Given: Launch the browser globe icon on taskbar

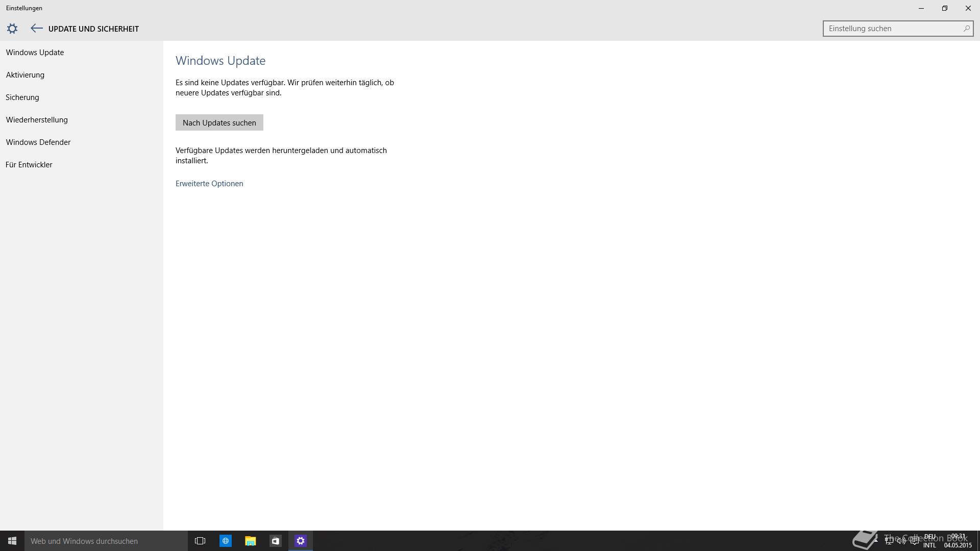Looking at the screenshot, I should coord(226,541).
